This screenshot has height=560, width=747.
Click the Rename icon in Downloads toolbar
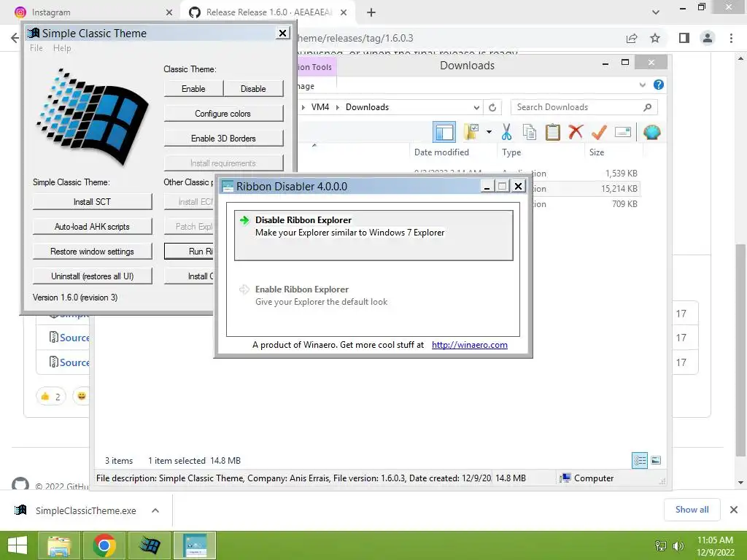click(623, 132)
